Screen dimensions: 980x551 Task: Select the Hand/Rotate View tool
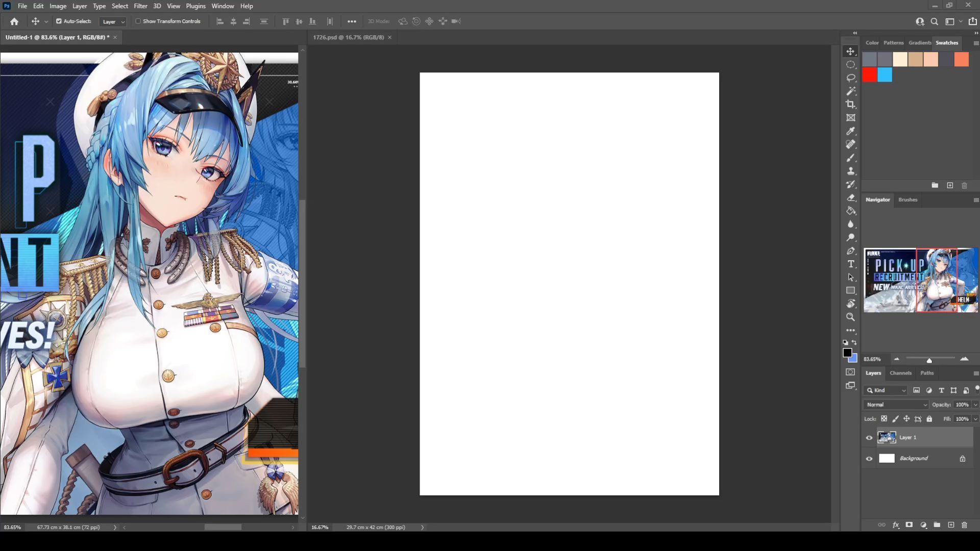pos(850,304)
